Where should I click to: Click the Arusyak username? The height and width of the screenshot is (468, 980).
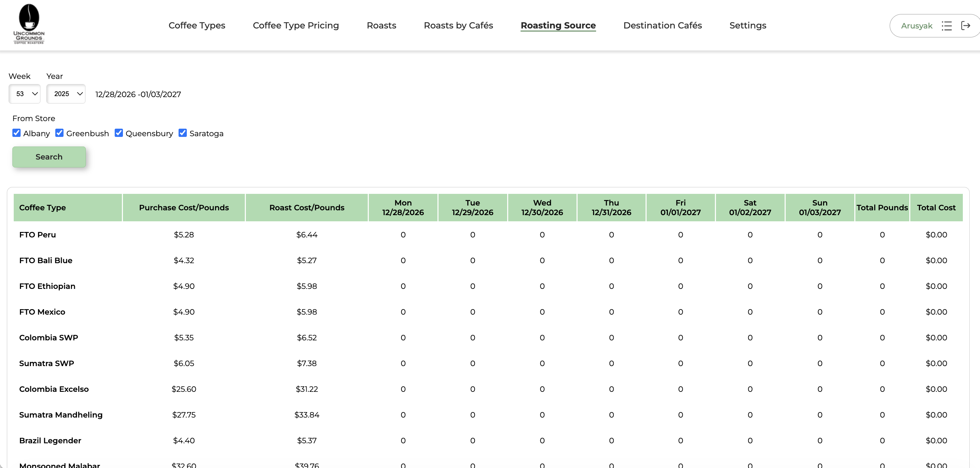(917, 25)
